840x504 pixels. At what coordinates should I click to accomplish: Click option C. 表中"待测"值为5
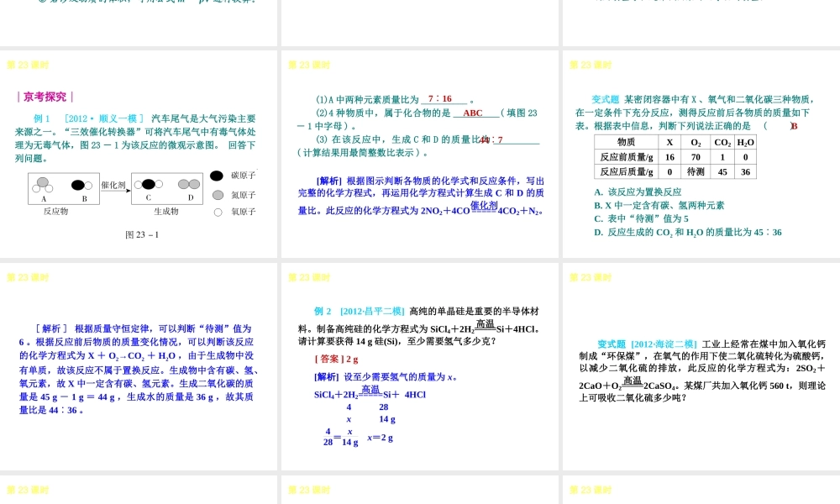[641, 218]
